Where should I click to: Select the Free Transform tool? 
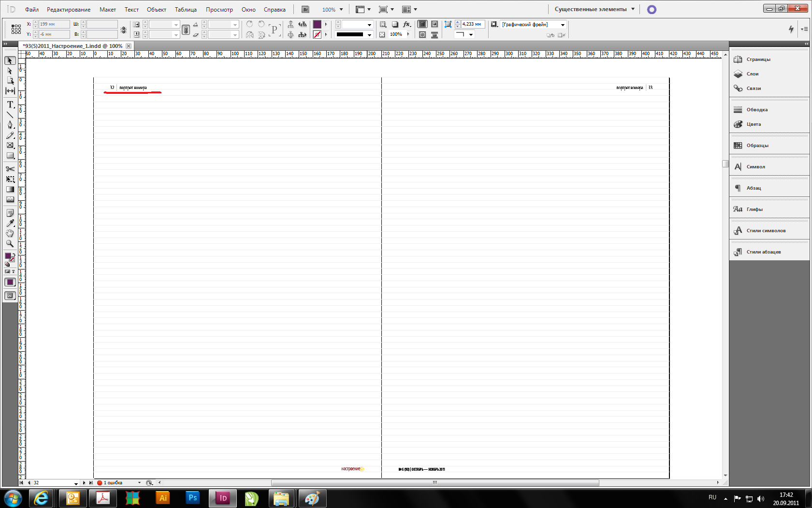pyautogui.click(x=10, y=179)
